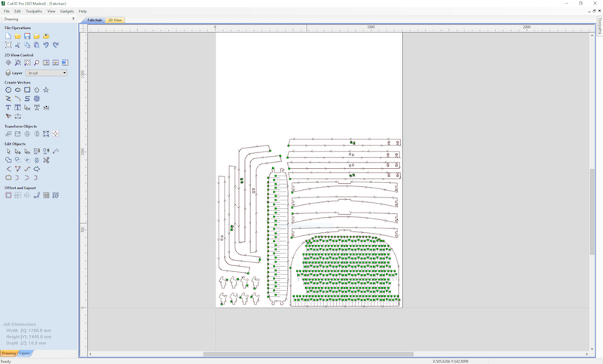Select the draw polygon tool

point(36,90)
